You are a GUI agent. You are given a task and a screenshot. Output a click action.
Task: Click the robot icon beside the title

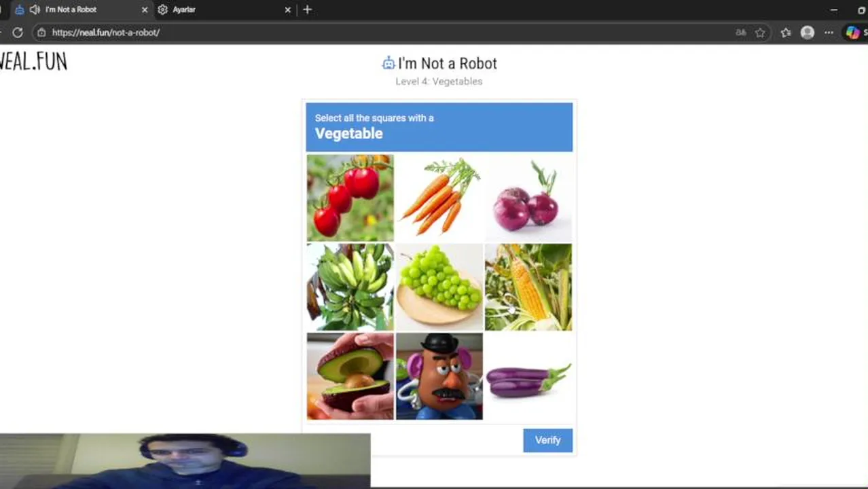coord(388,63)
